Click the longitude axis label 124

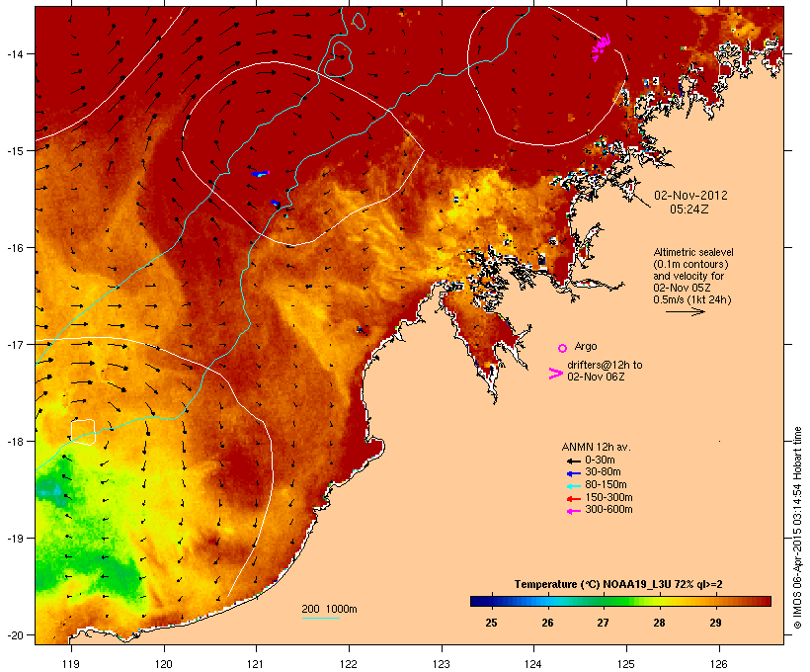[x=533, y=664]
